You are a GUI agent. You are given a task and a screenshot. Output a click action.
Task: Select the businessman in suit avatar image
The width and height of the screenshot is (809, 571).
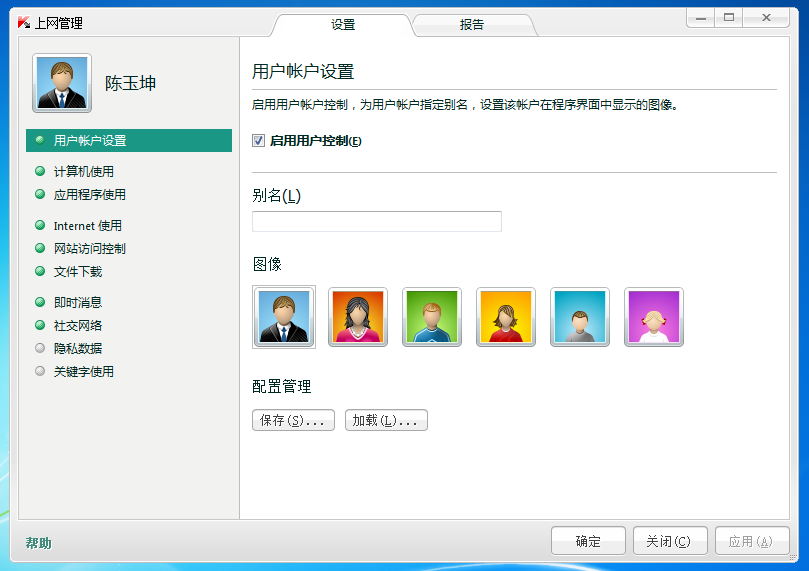(284, 317)
